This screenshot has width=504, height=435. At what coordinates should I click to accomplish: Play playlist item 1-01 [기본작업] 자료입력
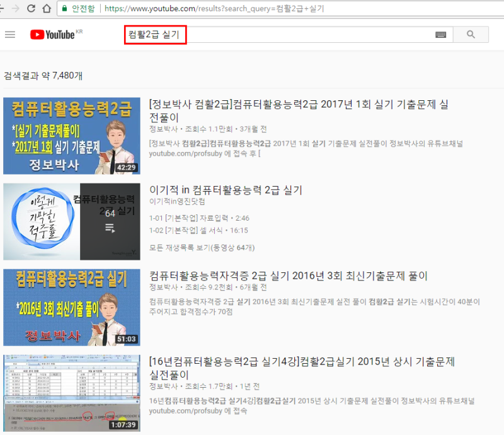coord(199,218)
